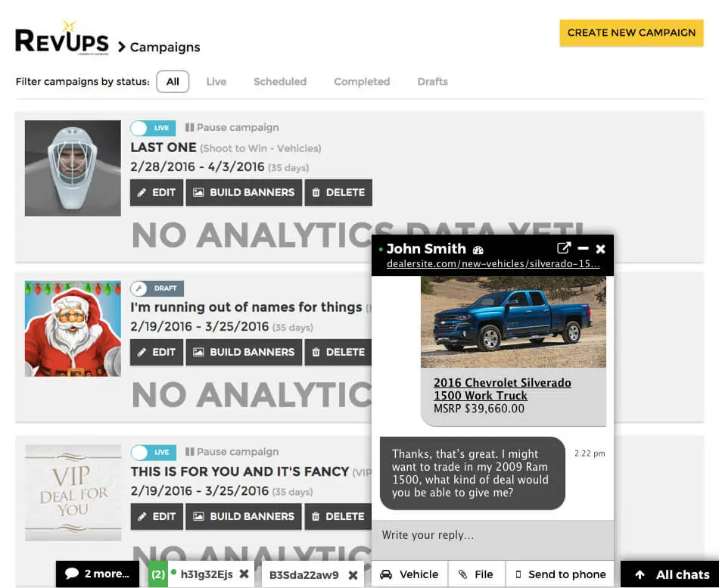Click Vehicle button in chat toolbar
Viewport: 719px width, 588px height.
click(x=409, y=574)
